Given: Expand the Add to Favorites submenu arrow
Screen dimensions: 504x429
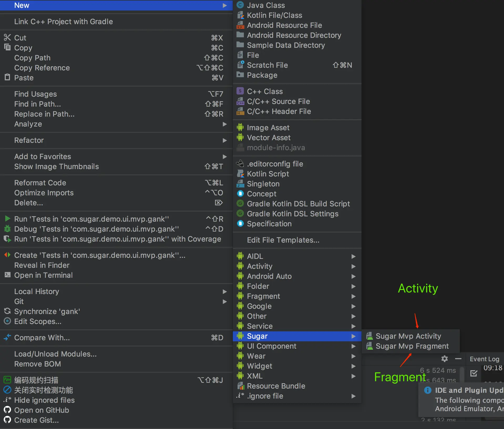Looking at the screenshot, I should tap(225, 156).
